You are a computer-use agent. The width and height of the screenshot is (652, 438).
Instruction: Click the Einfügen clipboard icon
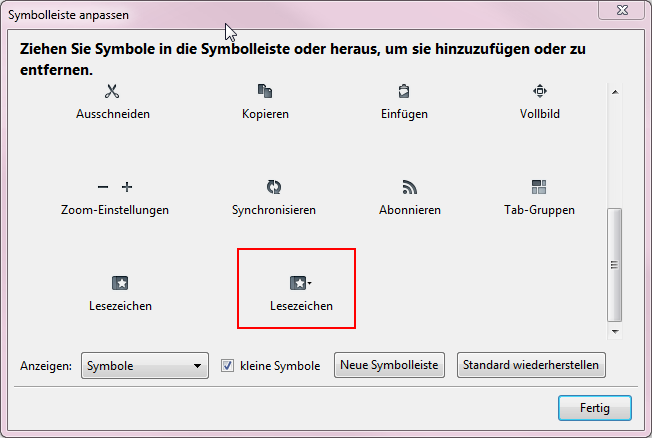pyautogui.click(x=403, y=91)
